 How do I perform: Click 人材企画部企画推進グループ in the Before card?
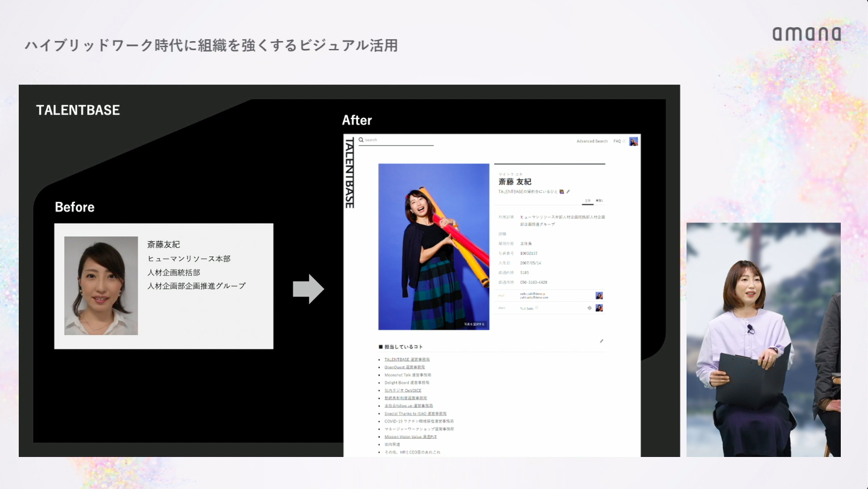(197, 286)
